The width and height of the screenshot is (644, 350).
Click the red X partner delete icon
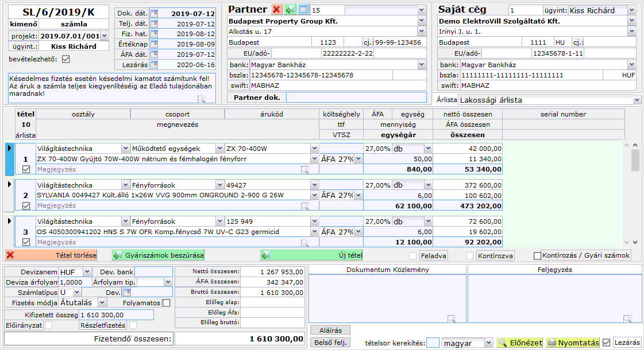pyautogui.click(x=277, y=10)
